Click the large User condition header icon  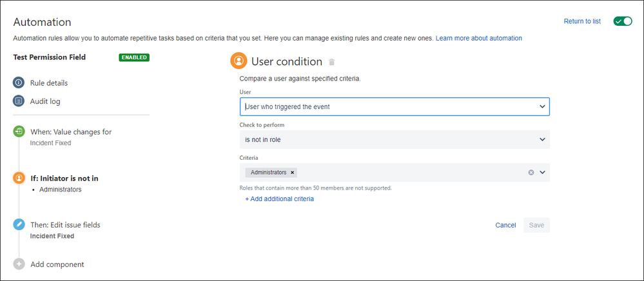coord(239,61)
